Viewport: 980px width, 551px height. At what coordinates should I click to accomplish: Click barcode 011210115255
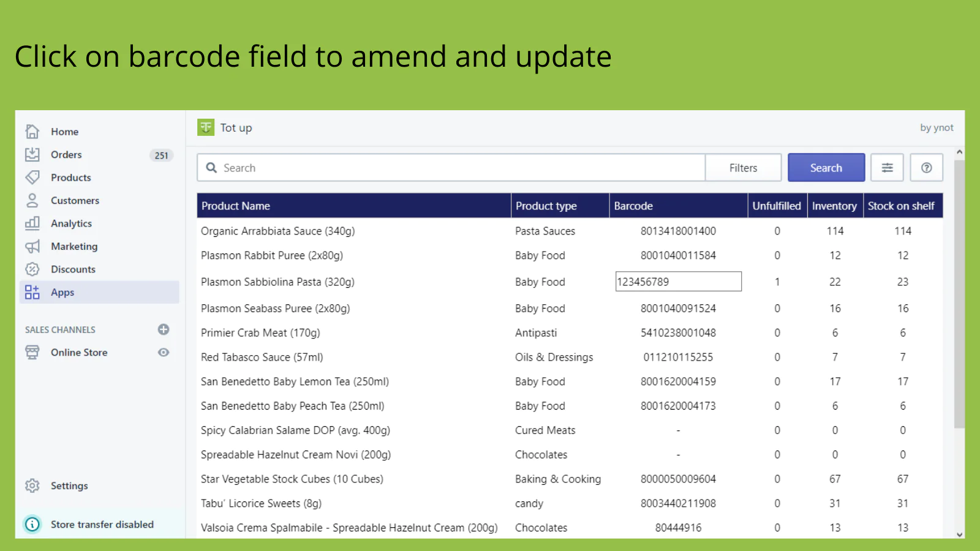(678, 357)
